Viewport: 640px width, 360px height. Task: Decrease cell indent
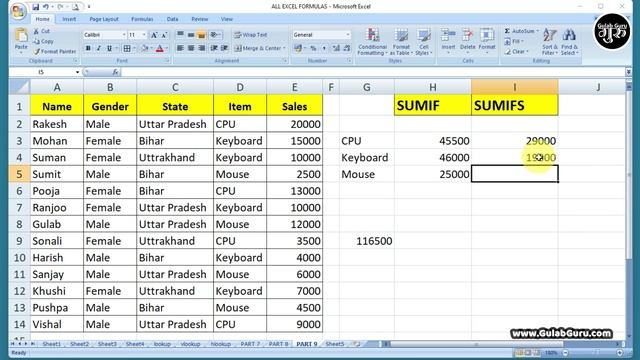pyautogui.click(x=213, y=48)
